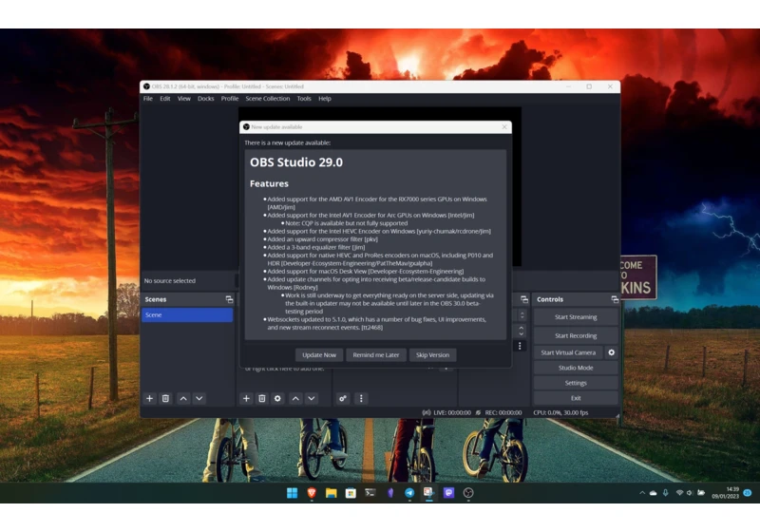Undock the Scene Transitions panel with its float icon
Screen dimensions: 760x532
(x=524, y=299)
